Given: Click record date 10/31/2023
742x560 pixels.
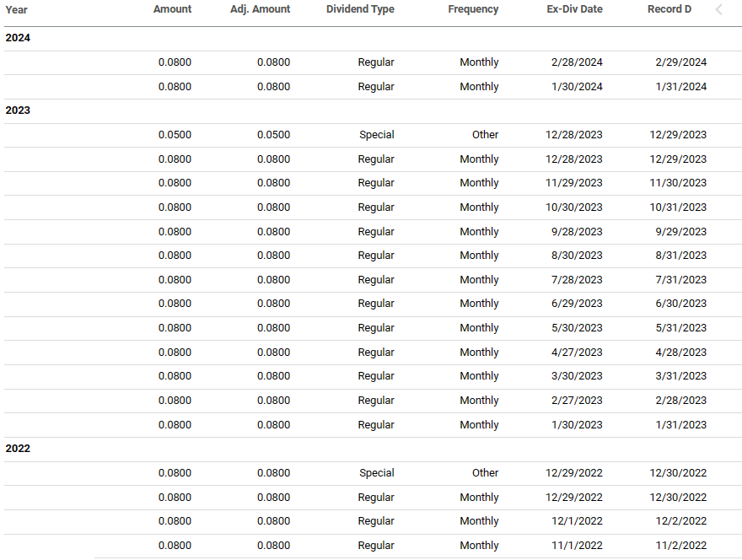Looking at the screenshot, I should coord(678,207).
